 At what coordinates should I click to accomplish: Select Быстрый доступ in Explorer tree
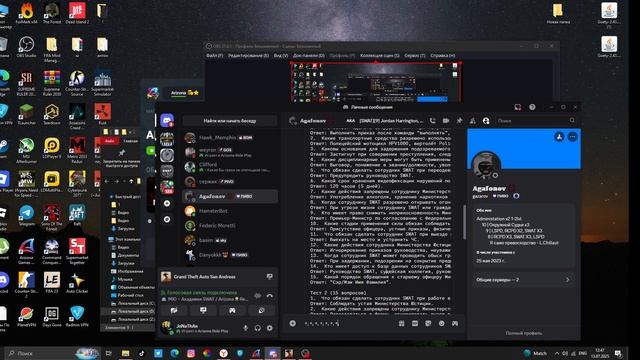click(x=125, y=196)
